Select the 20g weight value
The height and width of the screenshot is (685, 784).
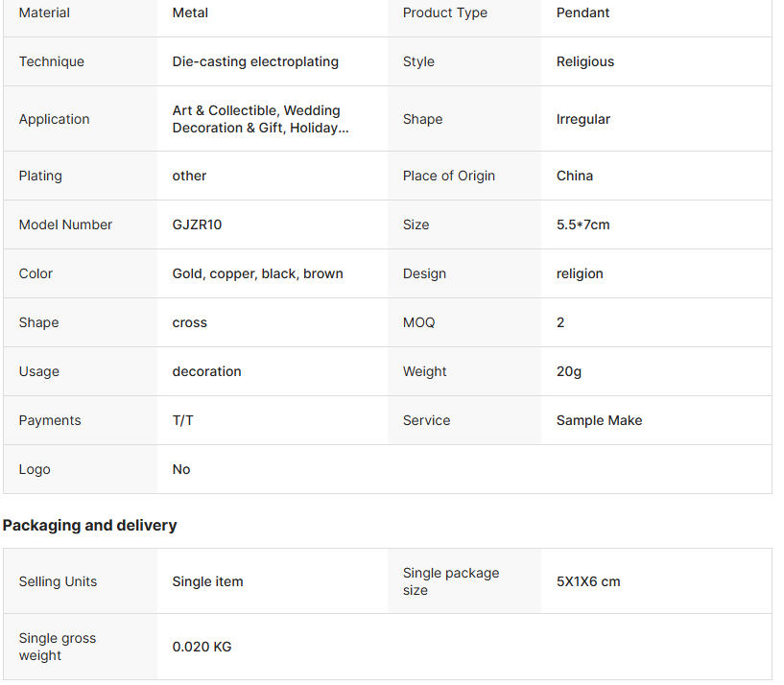tap(569, 371)
